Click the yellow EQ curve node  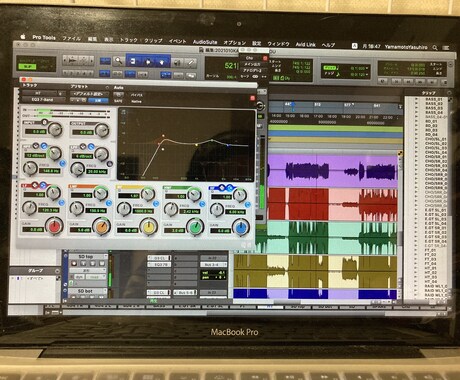[x=197, y=145]
